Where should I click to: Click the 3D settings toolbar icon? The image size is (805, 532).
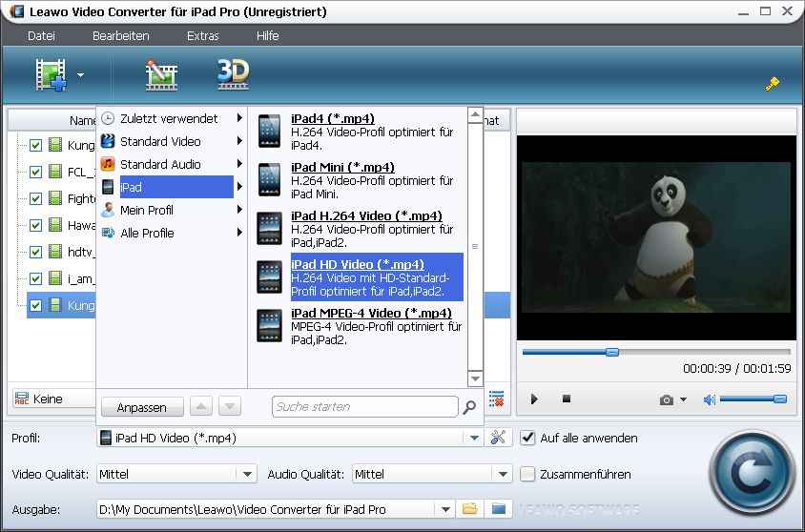233,74
